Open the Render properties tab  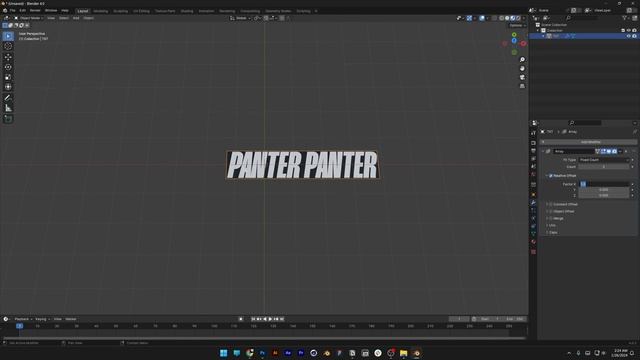533,143
